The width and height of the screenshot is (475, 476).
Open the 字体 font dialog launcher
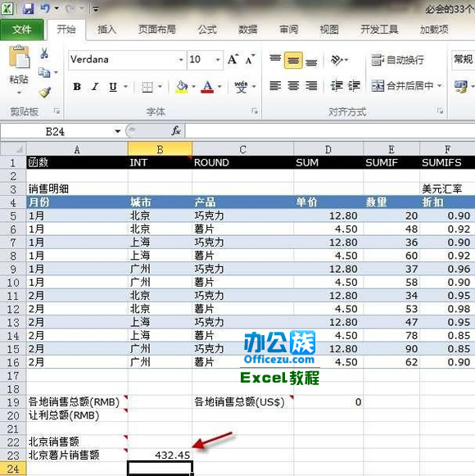(255, 111)
